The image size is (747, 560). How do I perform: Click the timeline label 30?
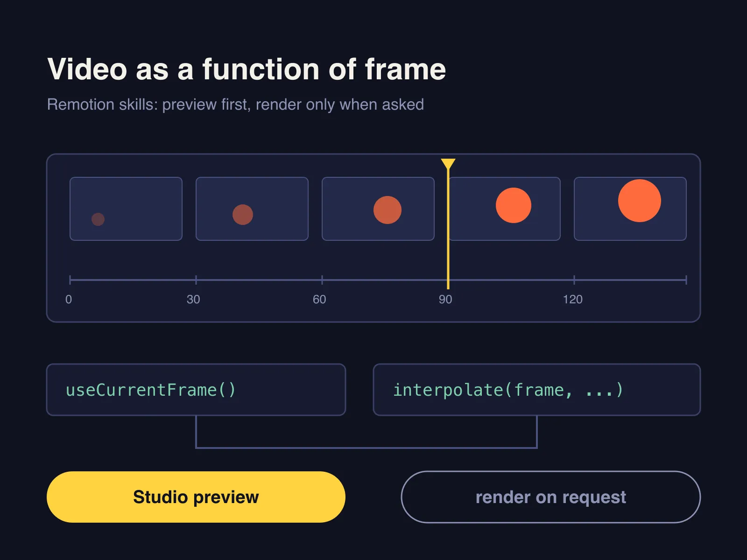click(x=193, y=300)
